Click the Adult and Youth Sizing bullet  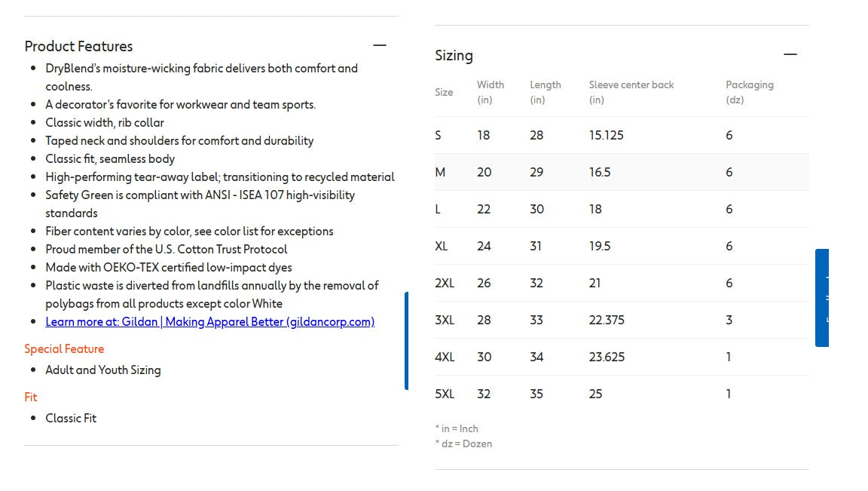click(103, 370)
